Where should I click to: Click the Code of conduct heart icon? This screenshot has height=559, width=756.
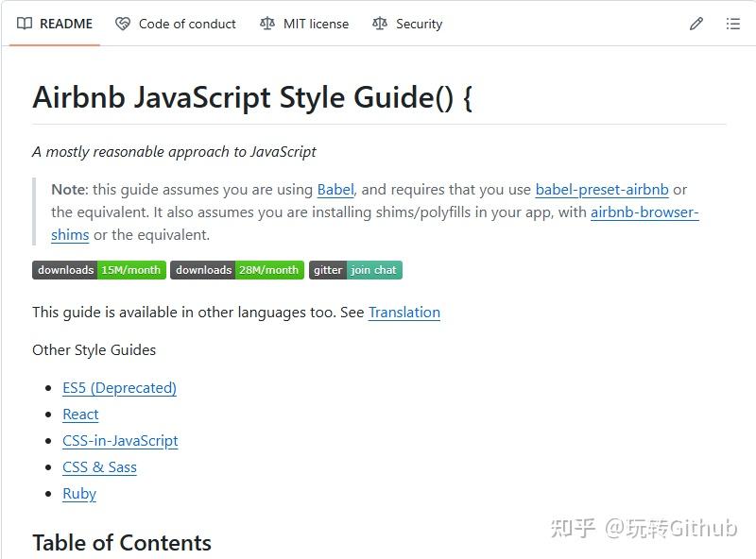coord(123,24)
